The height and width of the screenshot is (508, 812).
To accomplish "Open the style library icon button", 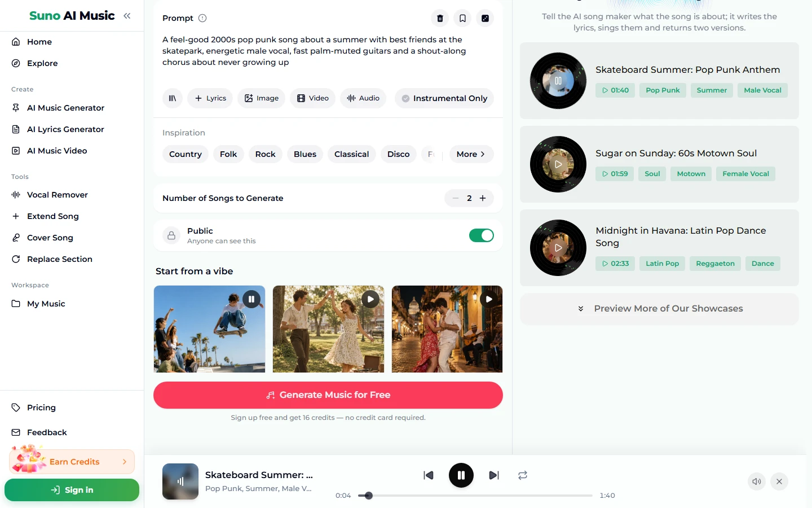I will coord(173,98).
